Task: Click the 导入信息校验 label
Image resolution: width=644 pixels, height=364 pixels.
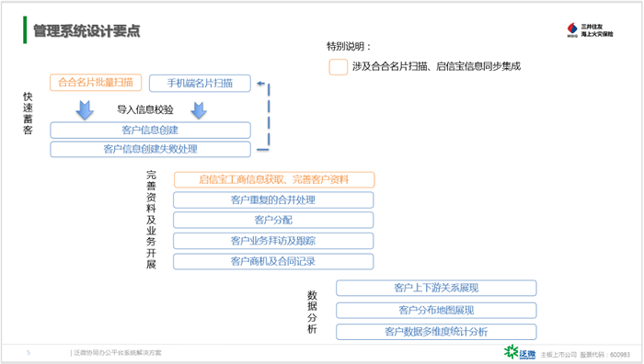Action: coord(145,109)
